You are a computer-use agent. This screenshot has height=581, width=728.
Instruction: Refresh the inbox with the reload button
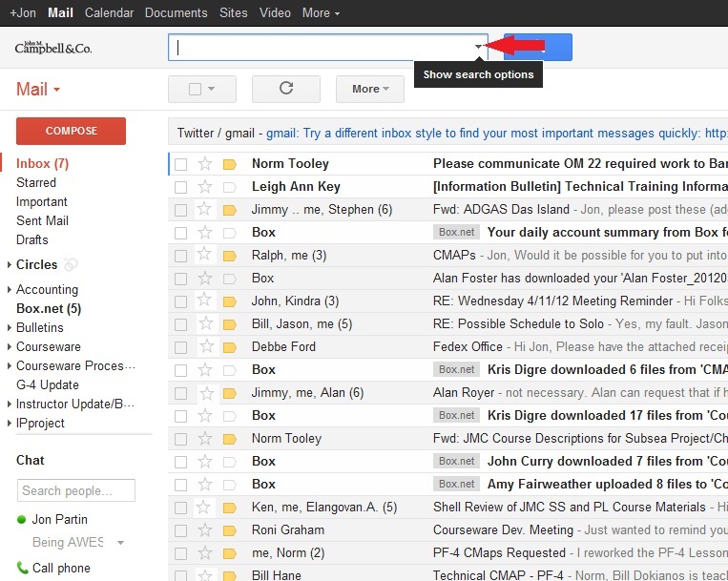click(x=286, y=89)
